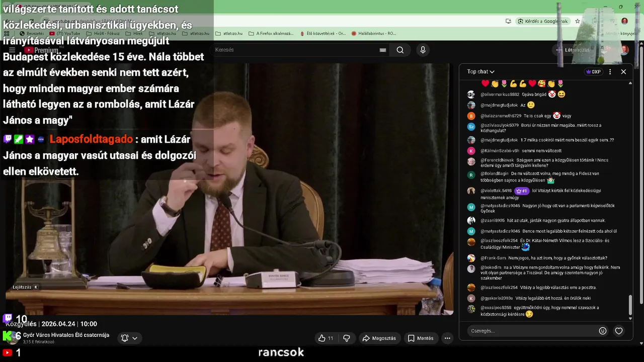Image resolution: width=644 pixels, height=362 pixels.
Task: Open emoji picker in chat input
Action: coord(603,331)
